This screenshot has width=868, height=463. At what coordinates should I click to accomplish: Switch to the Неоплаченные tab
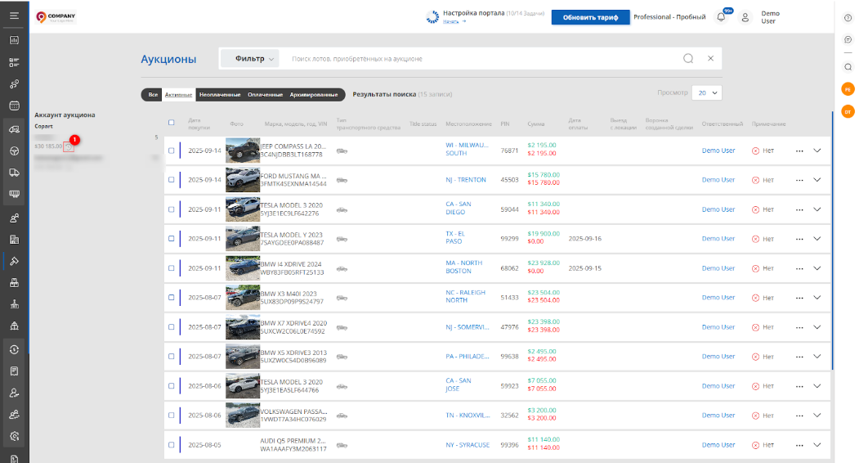click(x=221, y=95)
